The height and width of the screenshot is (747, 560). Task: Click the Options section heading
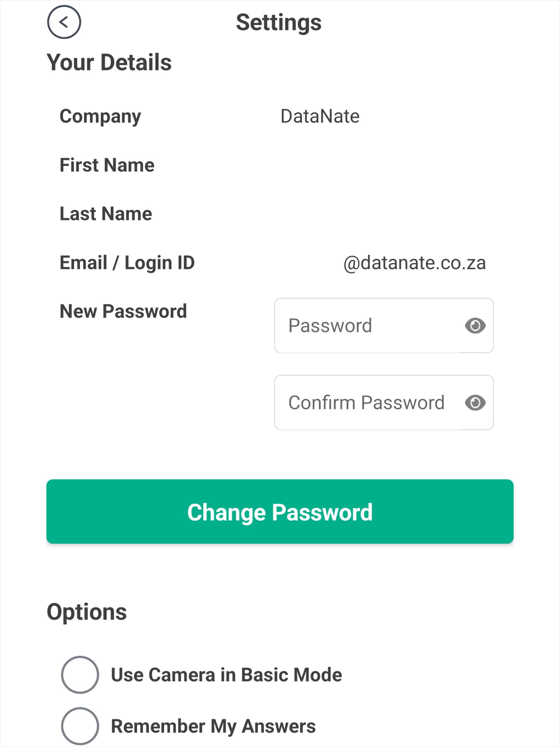[x=87, y=612]
